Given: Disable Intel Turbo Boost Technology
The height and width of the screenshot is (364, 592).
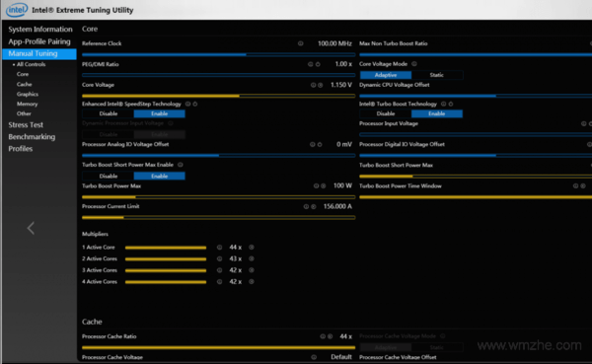Looking at the screenshot, I should coord(386,113).
